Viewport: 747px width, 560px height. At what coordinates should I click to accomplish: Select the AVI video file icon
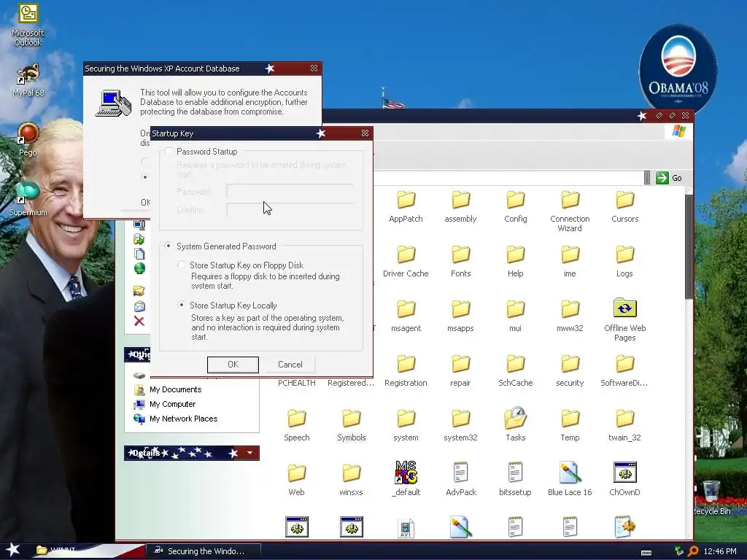[x=406, y=528]
